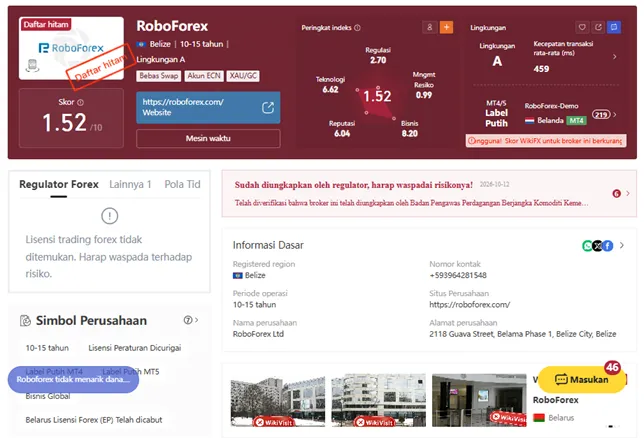Click the share icon in the Lingkungan header
The height and width of the screenshot is (438, 644).
(598, 27)
